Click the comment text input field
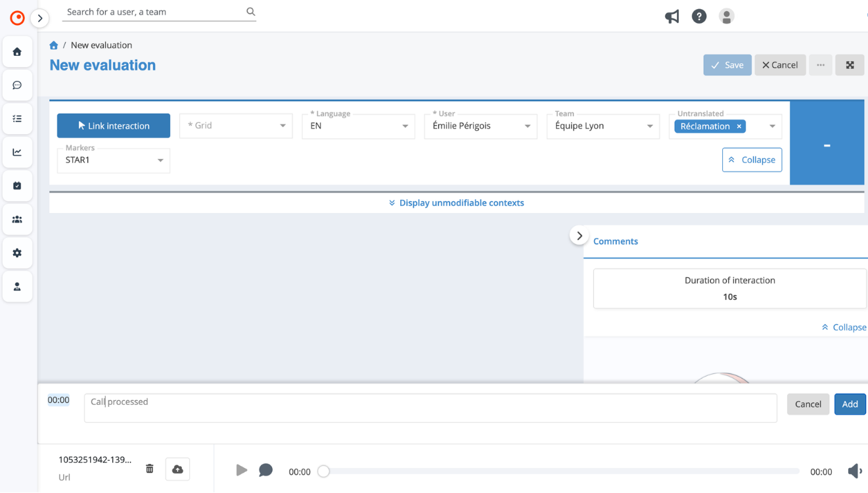 pos(430,408)
